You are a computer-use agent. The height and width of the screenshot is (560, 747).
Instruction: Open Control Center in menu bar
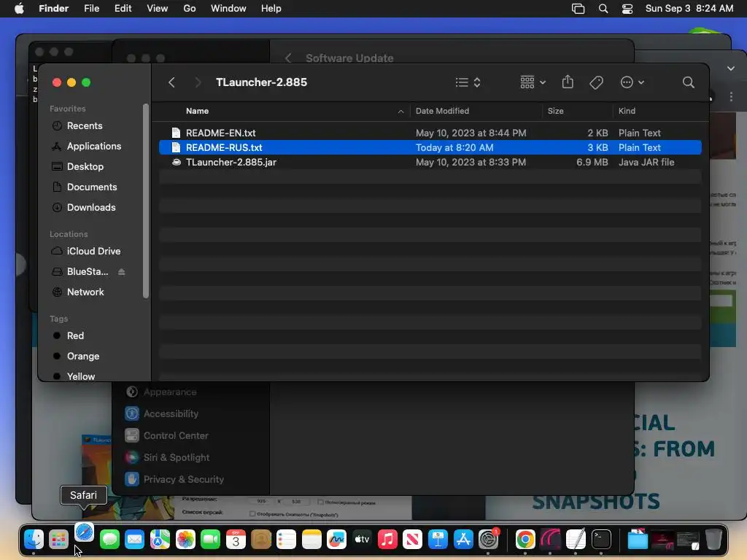point(627,9)
